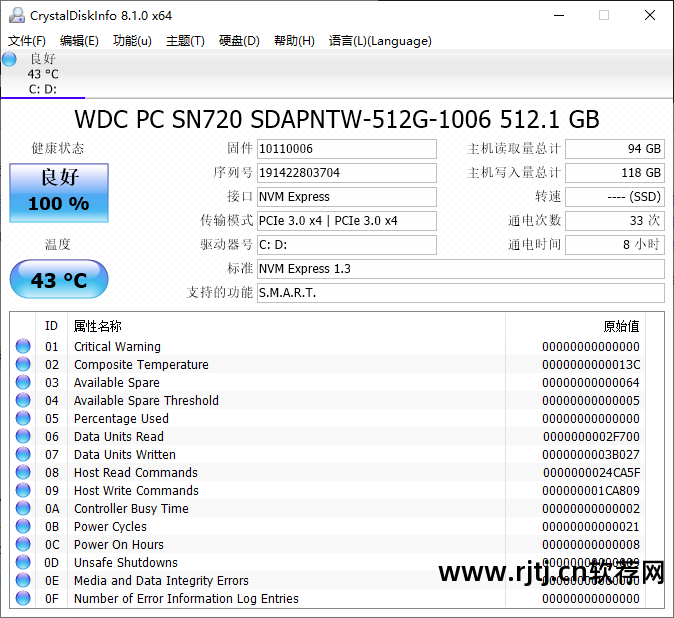Open the 主题(T) menu

click(185, 41)
